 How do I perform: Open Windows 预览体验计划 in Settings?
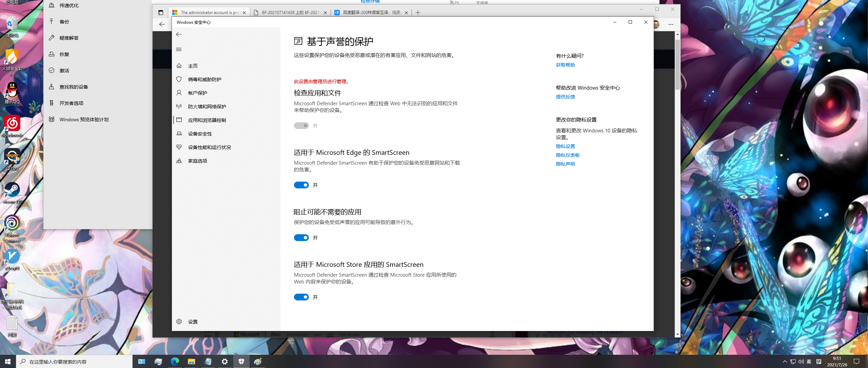click(98, 119)
